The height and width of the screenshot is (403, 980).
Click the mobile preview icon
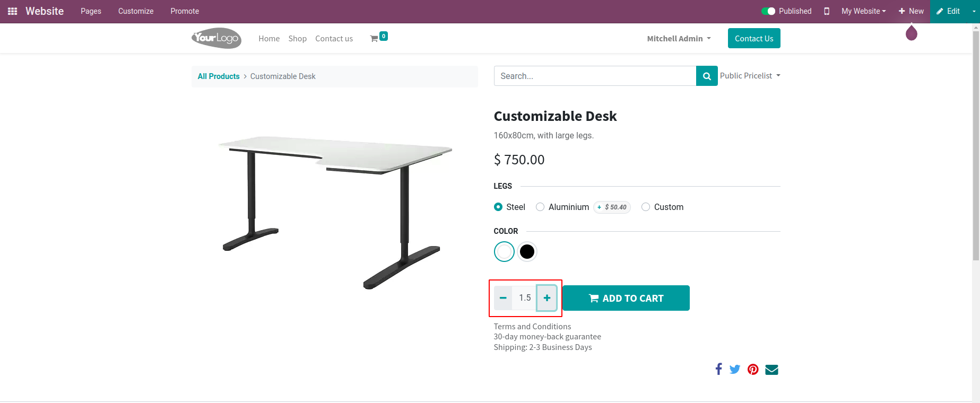pos(827,11)
